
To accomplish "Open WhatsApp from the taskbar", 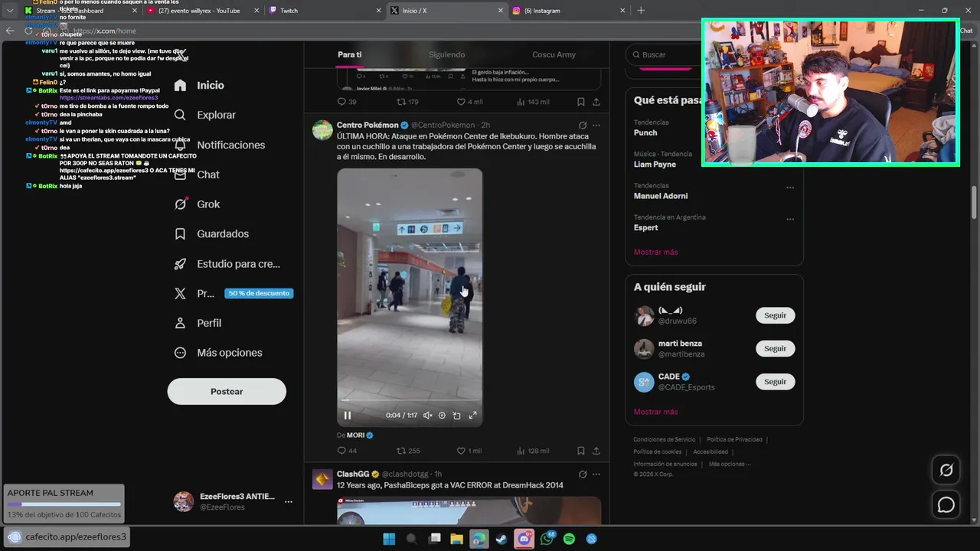I will pos(547,539).
